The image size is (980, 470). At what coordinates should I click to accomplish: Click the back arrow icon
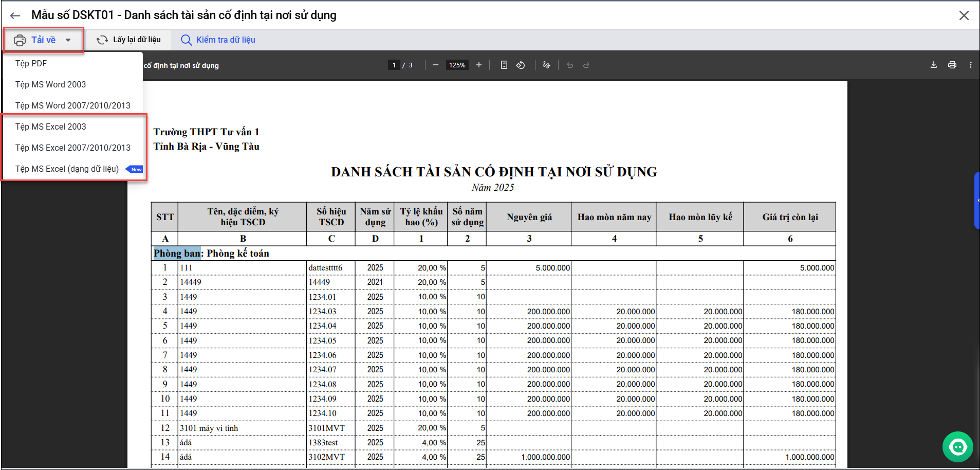pos(15,15)
